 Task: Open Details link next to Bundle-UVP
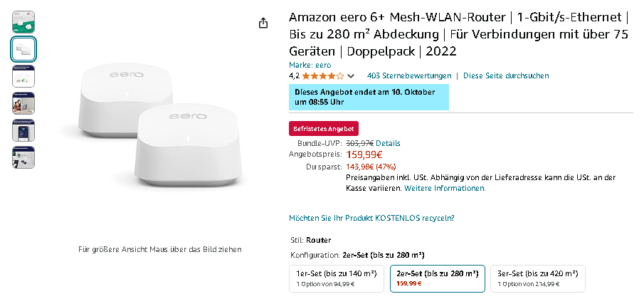(388, 143)
